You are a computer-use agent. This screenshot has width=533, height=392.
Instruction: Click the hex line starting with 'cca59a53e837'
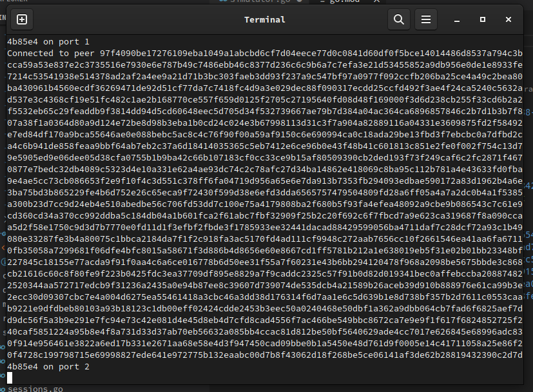[265, 65]
